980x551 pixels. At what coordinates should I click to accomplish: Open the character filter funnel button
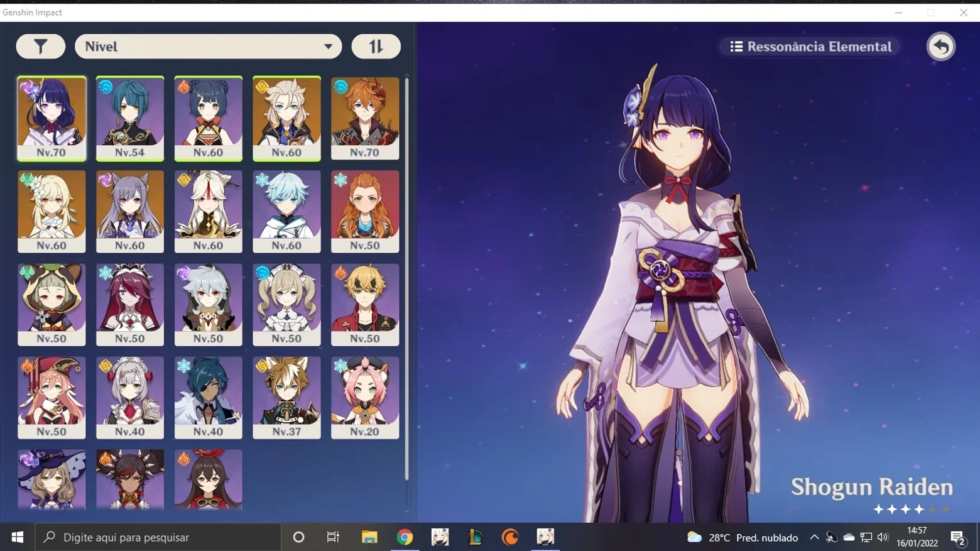point(40,46)
